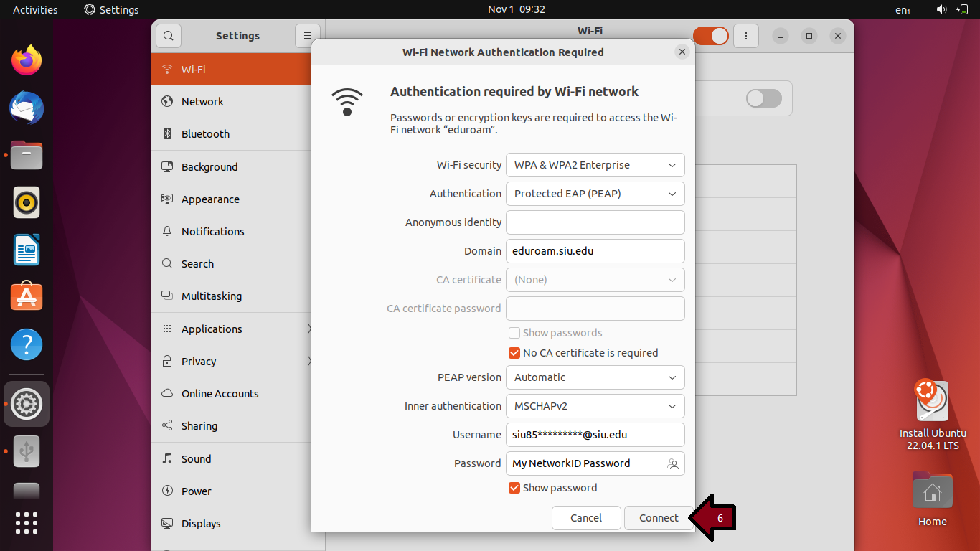Screen dimensions: 980x551
Task: Launch Thunderbird mail client
Action: 26,108
